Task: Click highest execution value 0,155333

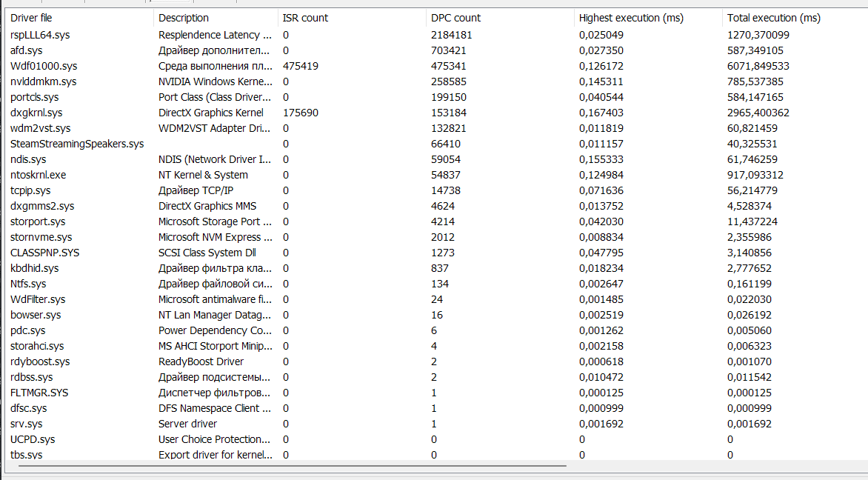Action: click(601, 159)
